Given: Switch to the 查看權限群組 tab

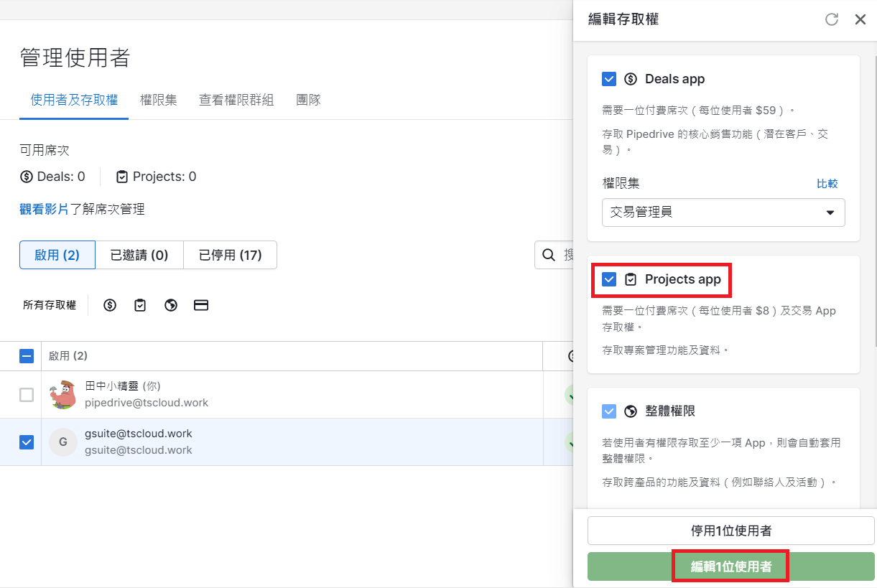Looking at the screenshot, I should [x=236, y=100].
